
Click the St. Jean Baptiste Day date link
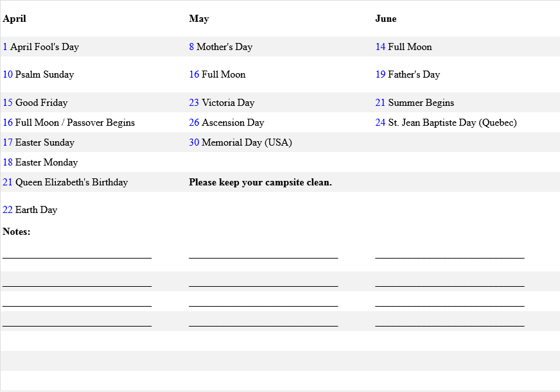[x=380, y=123]
